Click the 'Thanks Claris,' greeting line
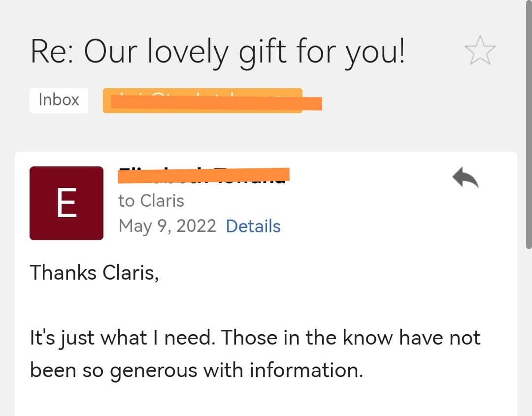The width and height of the screenshot is (532, 416). click(95, 272)
